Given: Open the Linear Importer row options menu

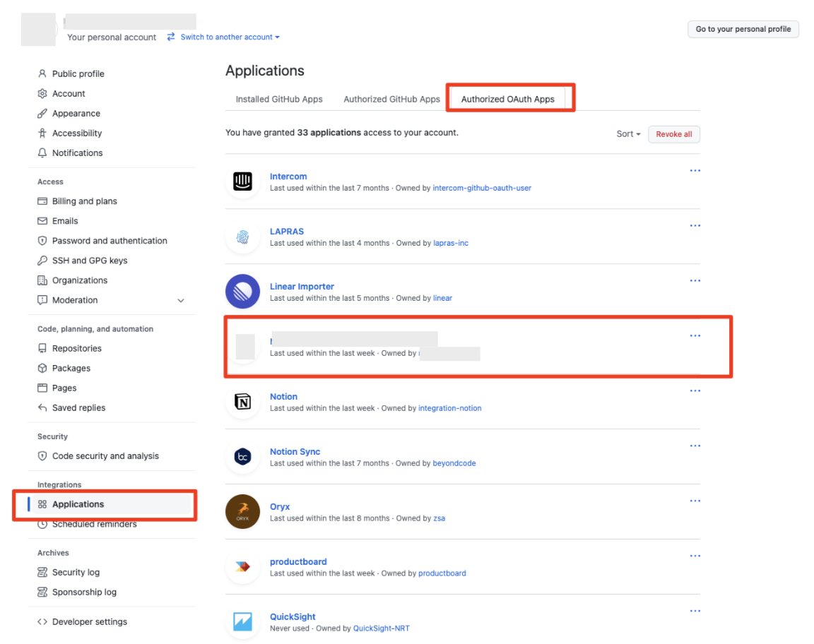Looking at the screenshot, I should (695, 281).
